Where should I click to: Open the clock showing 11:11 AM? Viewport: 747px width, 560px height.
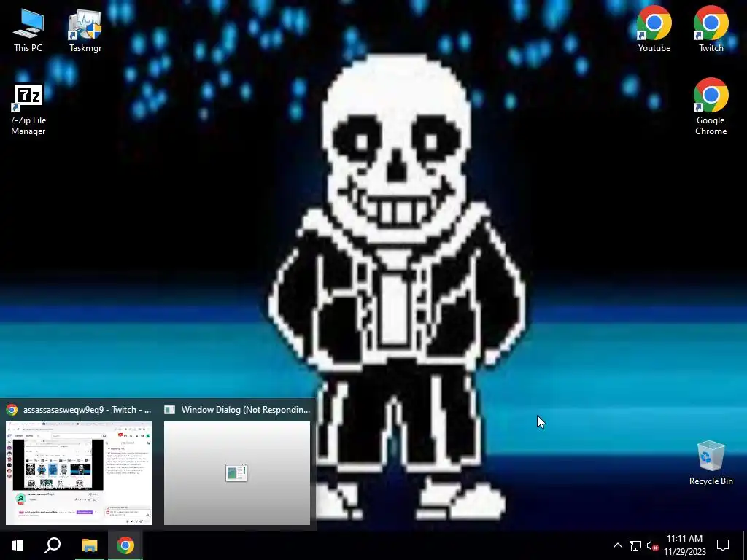coord(684,545)
